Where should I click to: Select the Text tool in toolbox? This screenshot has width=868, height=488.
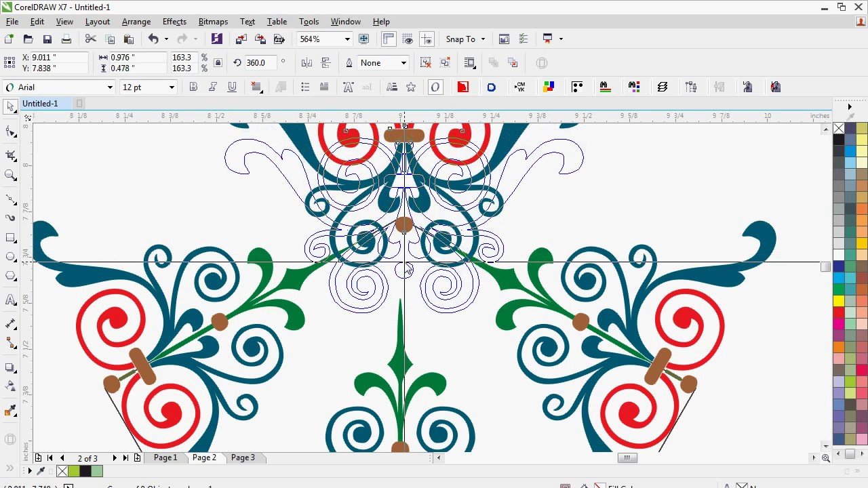pyautogui.click(x=10, y=300)
